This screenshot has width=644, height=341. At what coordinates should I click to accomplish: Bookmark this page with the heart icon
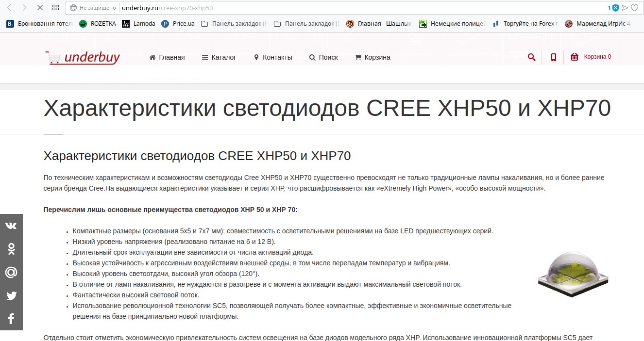point(634,8)
